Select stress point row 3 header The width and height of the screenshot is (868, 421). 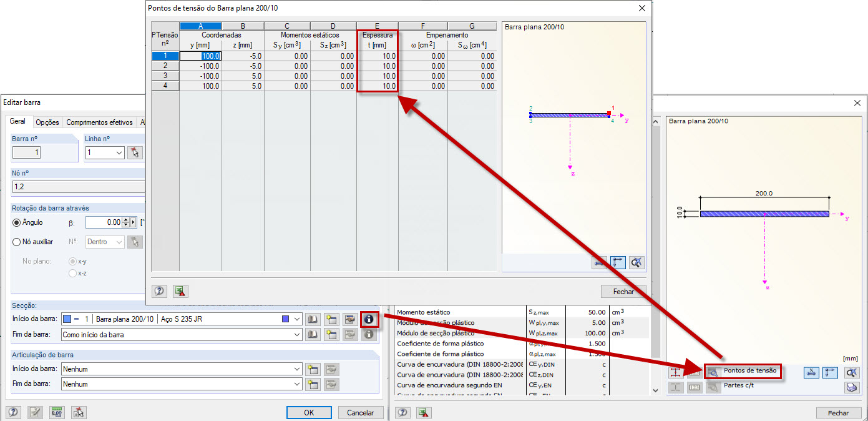165,76
